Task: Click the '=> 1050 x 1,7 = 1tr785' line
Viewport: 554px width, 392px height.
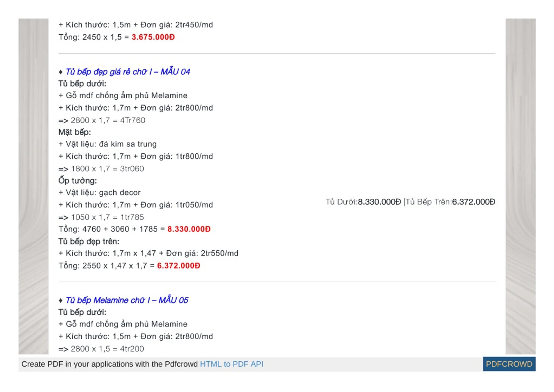Action: [x=101, y=217]
